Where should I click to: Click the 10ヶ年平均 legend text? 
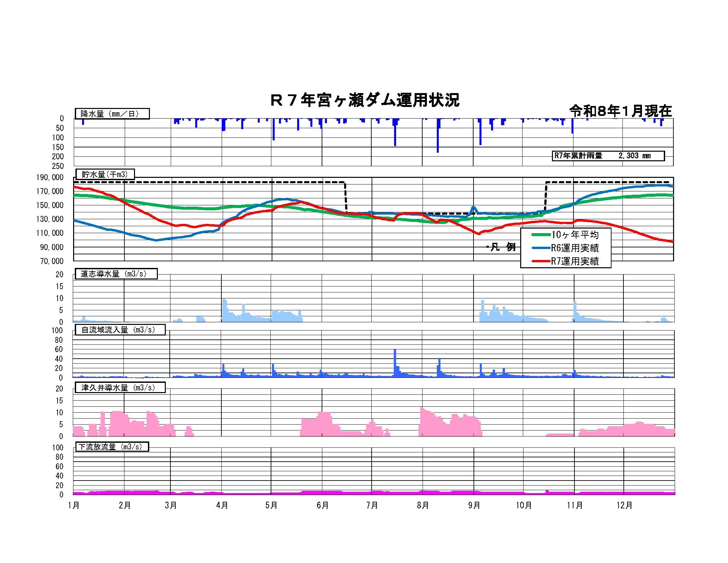[x=575, y=235]
